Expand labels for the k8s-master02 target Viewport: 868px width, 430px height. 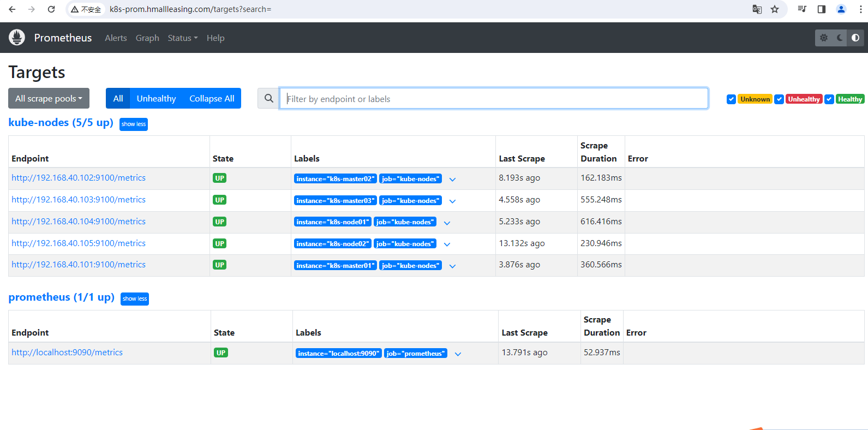pos(452,179)
